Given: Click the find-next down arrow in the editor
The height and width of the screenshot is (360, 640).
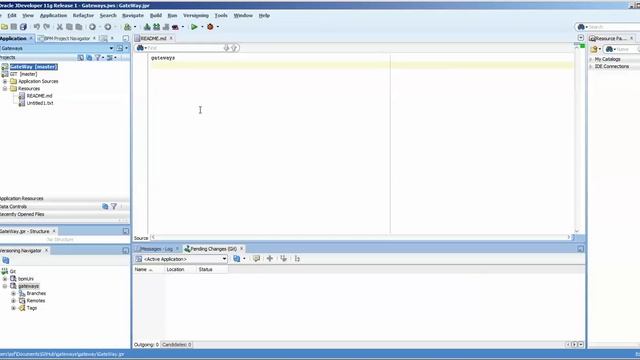Looking at the screenshot, I should pyautogui.click(x=227, y=48).
